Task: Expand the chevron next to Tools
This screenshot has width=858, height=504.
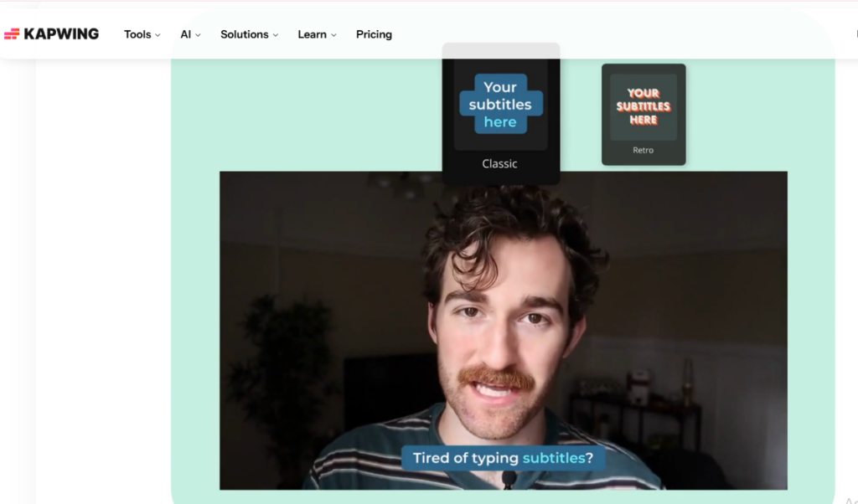Action: 158,35
